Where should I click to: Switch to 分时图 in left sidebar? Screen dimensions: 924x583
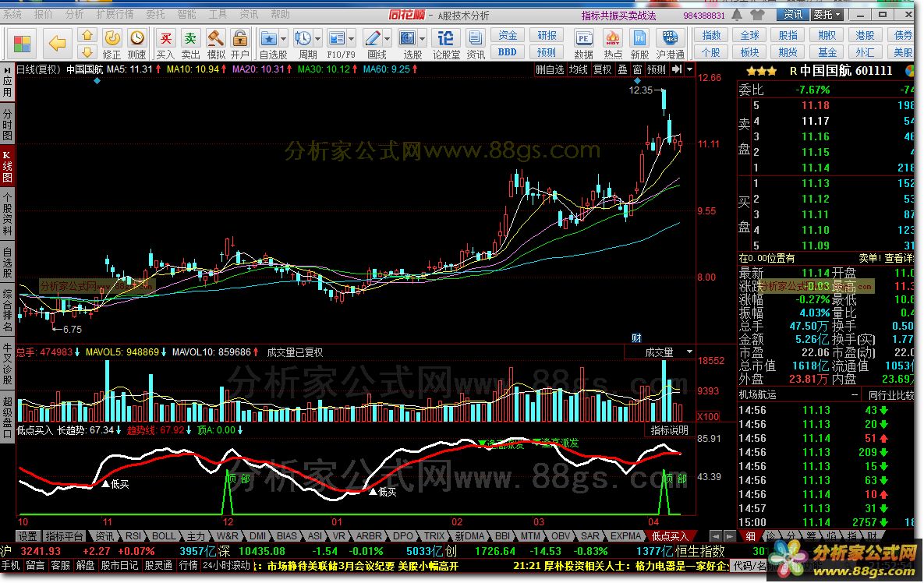coord(7,124)
